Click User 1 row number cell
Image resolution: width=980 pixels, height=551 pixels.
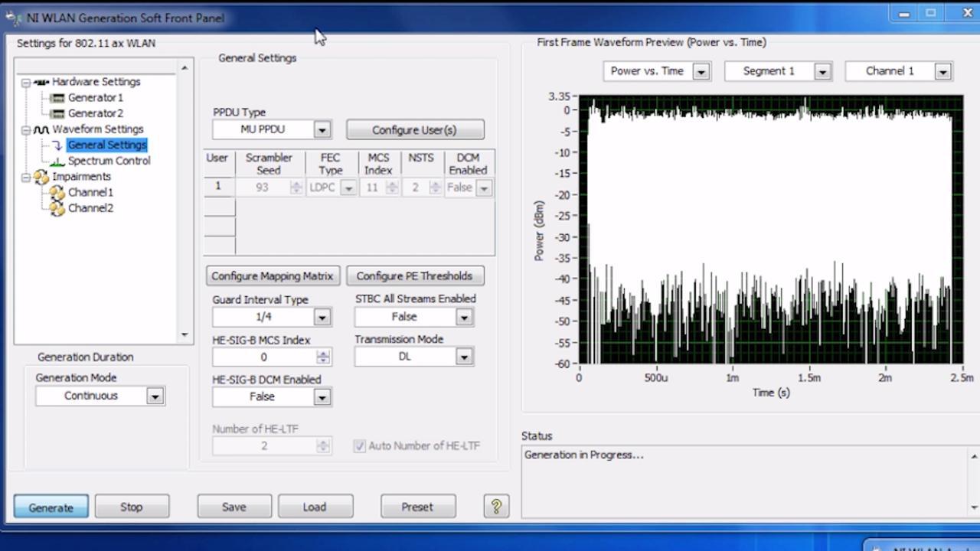(x=219, y=188)
